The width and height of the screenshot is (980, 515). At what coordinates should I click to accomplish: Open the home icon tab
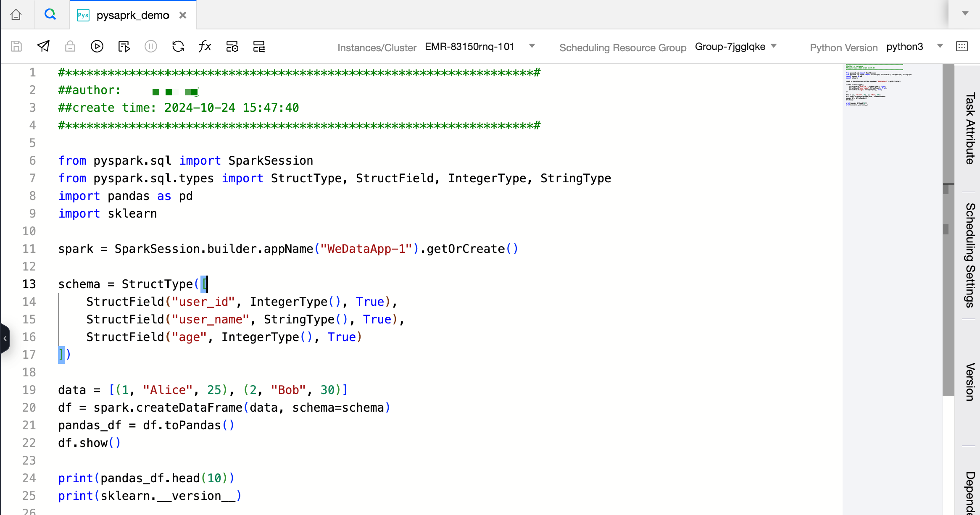tap(16, 15)
